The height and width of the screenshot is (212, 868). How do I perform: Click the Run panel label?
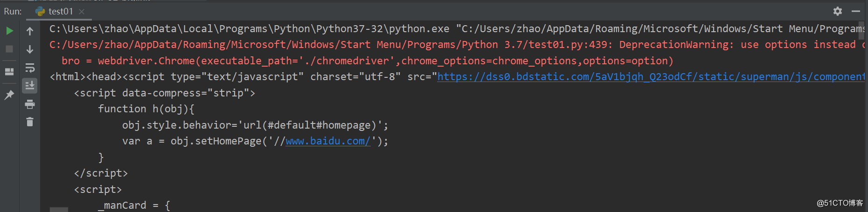click(x=13, y=11)
